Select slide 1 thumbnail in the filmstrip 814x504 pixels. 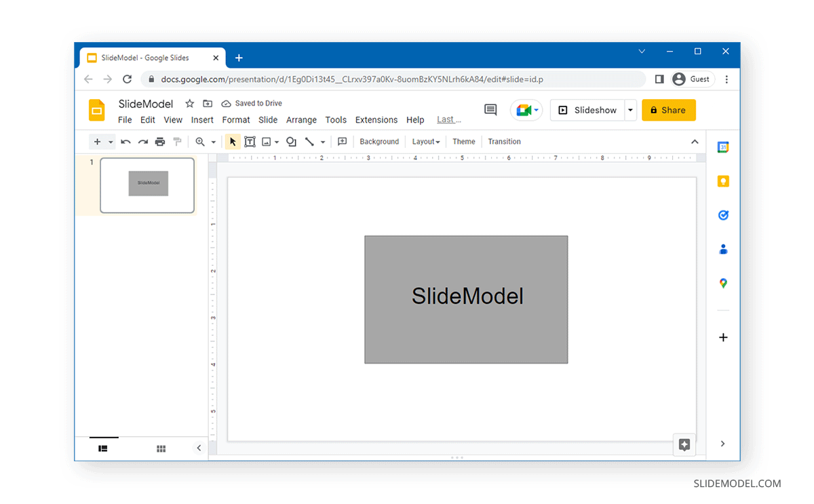coord(147,185)
